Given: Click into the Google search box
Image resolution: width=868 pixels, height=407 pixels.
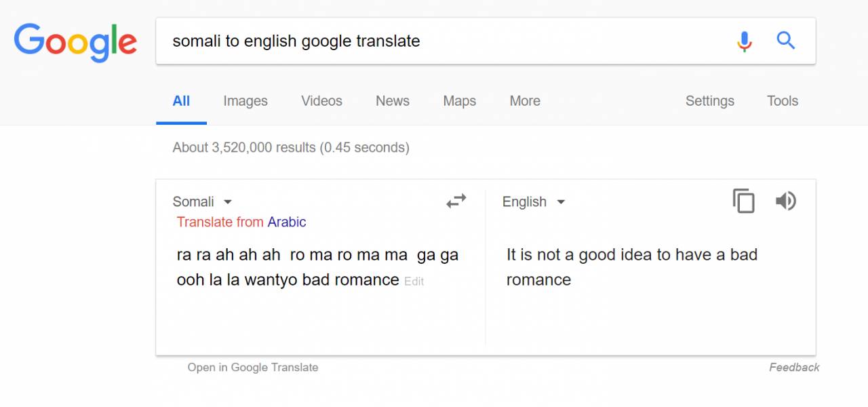Looking at the screenshot, I should point(441,41).
